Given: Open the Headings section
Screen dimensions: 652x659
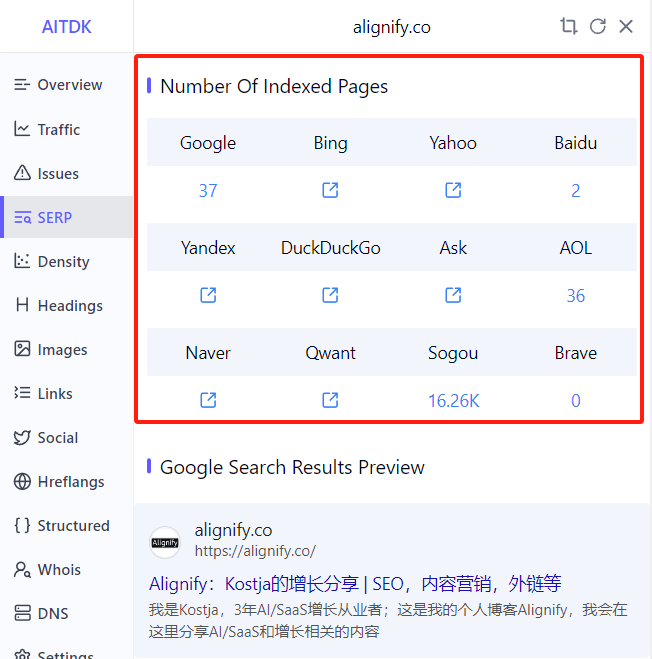Looking at the screenshot, I should click(66, 306).
